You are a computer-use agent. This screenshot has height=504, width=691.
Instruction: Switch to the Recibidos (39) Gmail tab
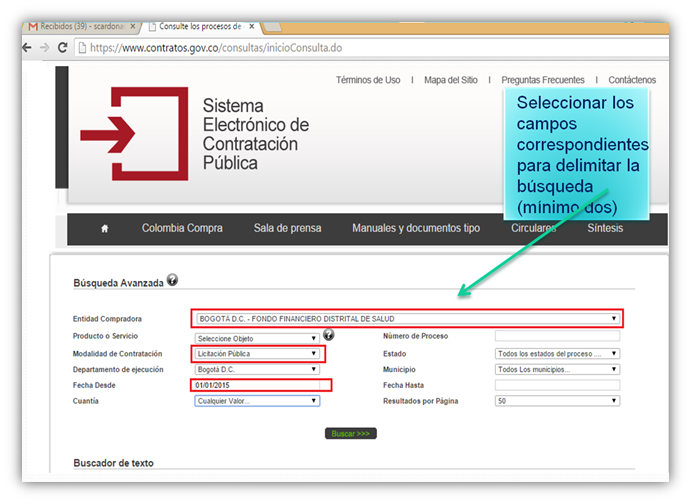tap(82, 26)
